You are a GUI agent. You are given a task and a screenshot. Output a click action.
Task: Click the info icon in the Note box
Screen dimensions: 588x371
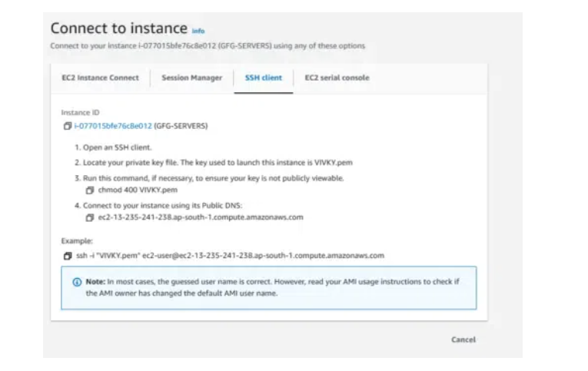[x=77, y=282]
